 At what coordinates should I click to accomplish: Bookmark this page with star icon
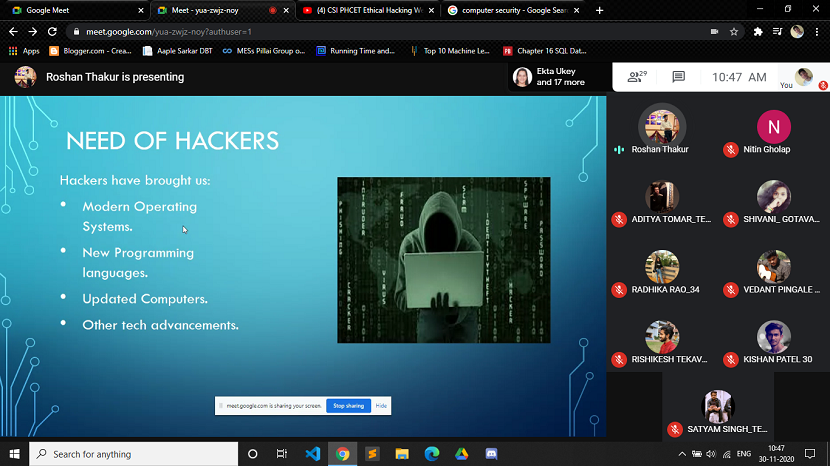(734, 32)
